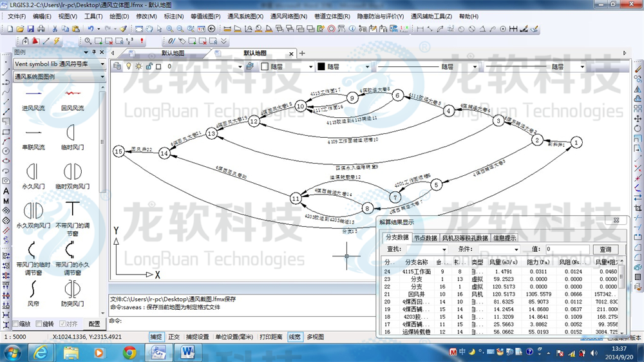Expand the 通风系统图例 category dropdown
Screen dimensions: 644x362
tap(102, 77)
